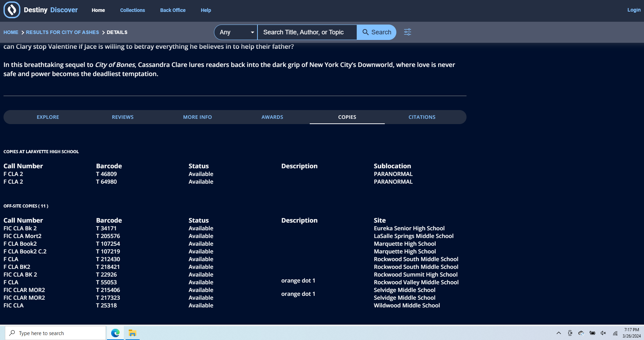Click call number F CLA BK2
The height and width of the screenshot is (340, 644).
[17, 267]
